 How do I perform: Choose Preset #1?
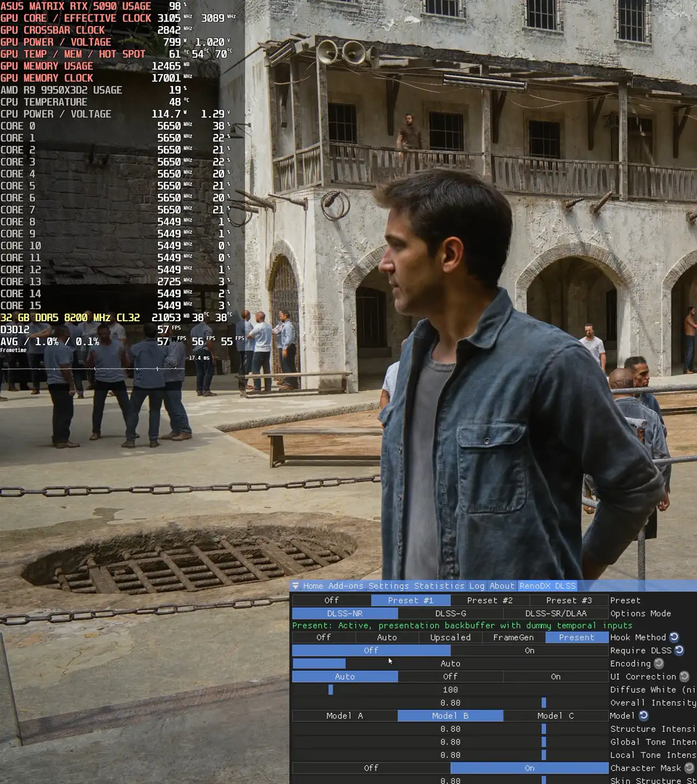click(x=411, y=600)
